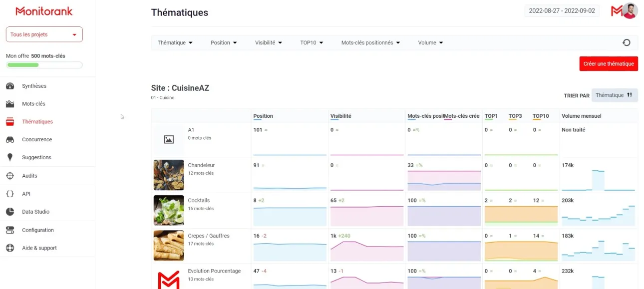The width and height of the screenshot is (644, 289).
Task: Open the TOP10 filter dropdown
Action: [x=312, y=43]
